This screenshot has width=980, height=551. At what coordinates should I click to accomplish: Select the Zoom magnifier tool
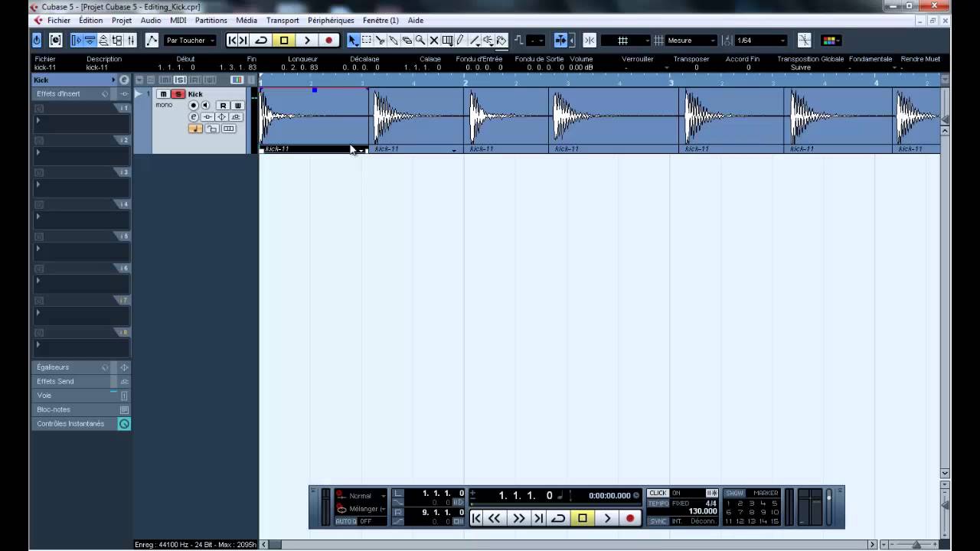tap(420, 41)
